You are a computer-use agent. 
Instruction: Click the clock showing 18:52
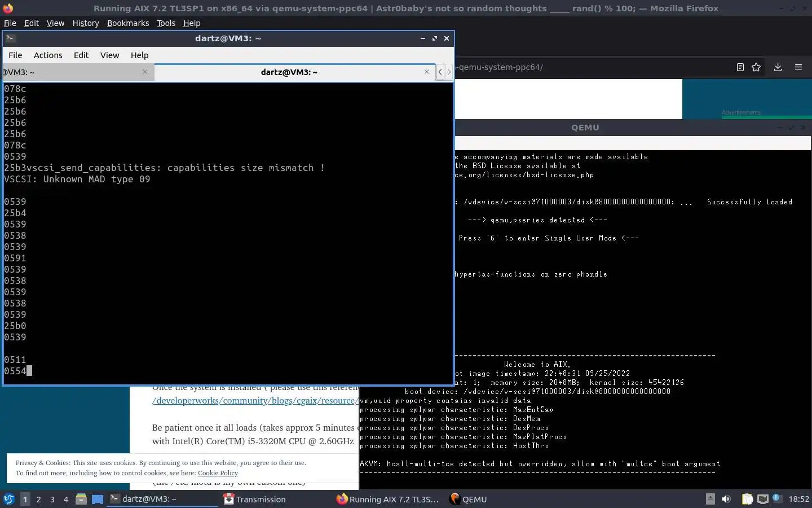click(798, 499)
